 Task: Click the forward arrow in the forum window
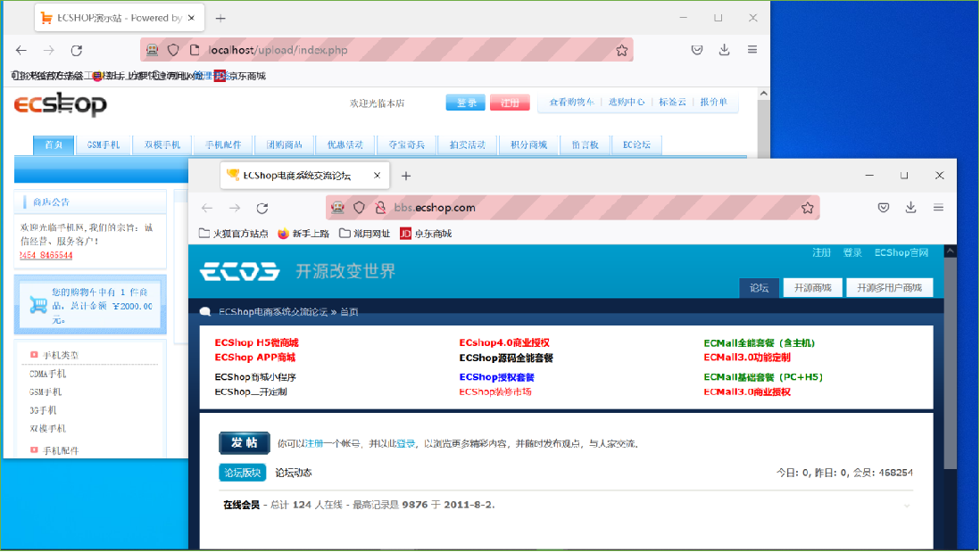235,208
